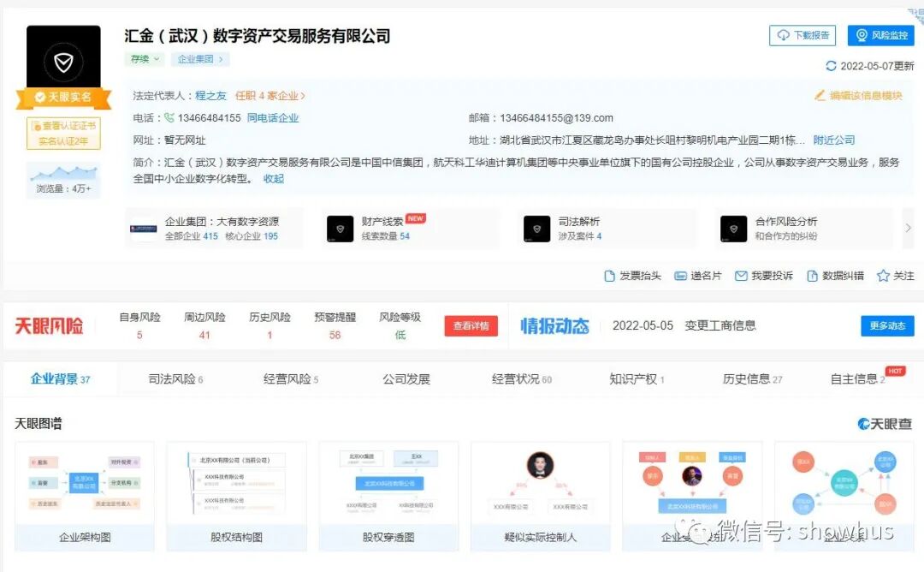Switch to the 经营状况 tab
This screenshot has height=572, width=924.
pos(522,379)
